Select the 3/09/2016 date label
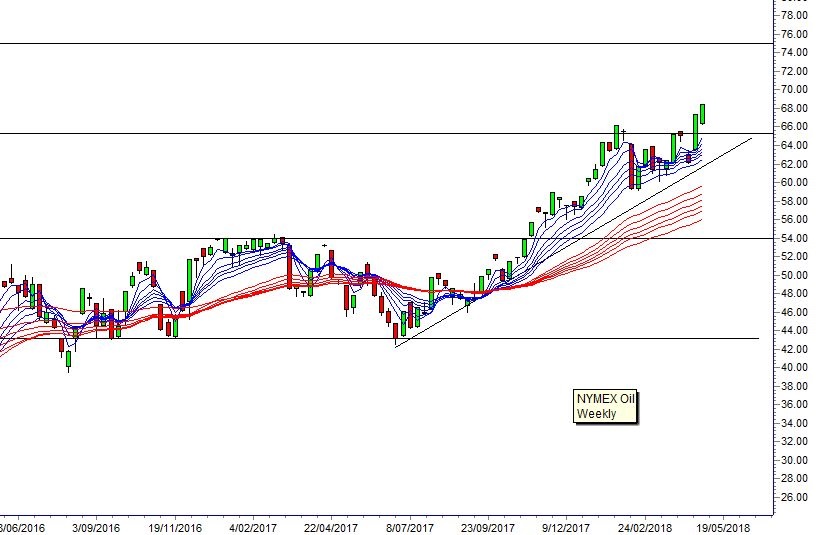Image resolution: width=818 pixels, height=535 pixels. coord(96,528)
